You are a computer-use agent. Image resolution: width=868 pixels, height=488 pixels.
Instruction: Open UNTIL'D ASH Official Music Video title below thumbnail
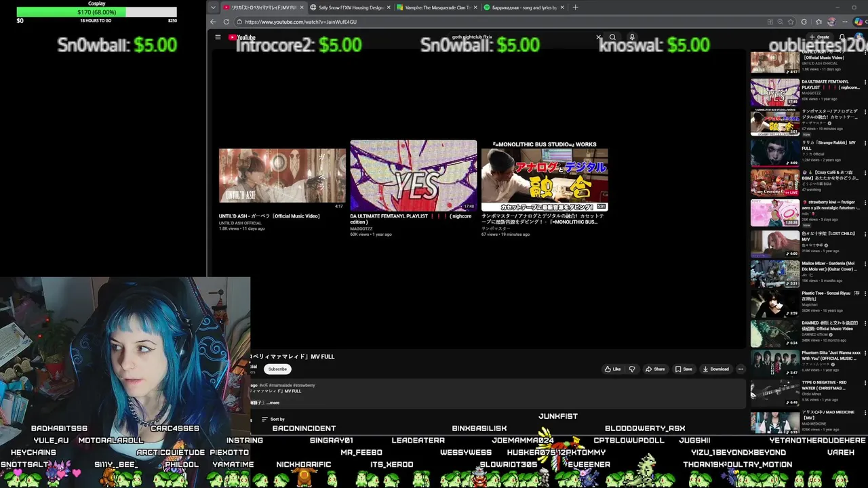coord(269,216)
